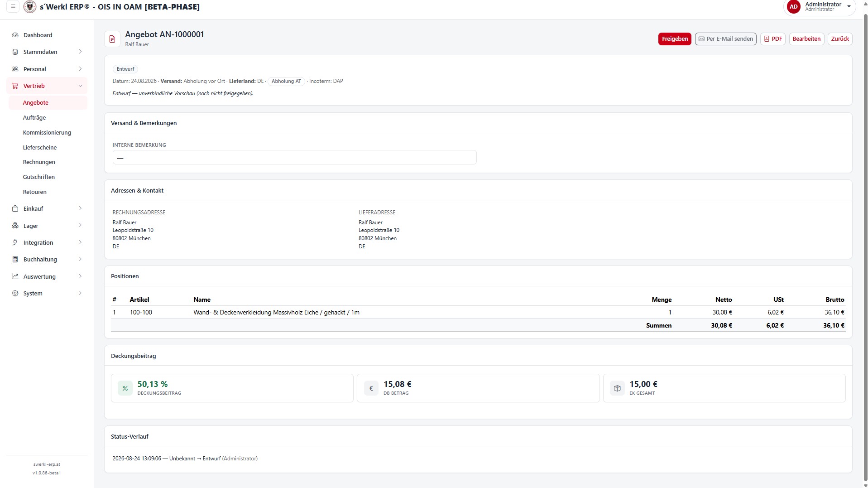Image resolution: width=868 pixels, height=488 pixels.
Task: Open Rechnungen in the sidebar
Action: (x=39, y=162)
